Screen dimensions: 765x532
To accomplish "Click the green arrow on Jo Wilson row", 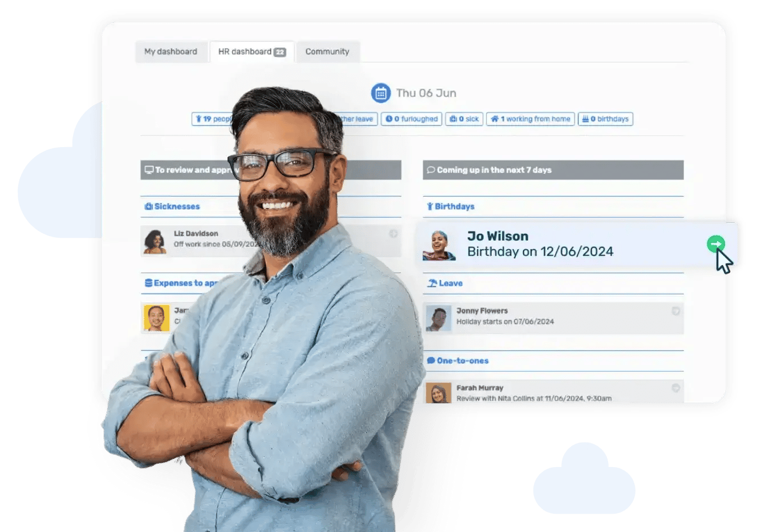I will (715, 244).
